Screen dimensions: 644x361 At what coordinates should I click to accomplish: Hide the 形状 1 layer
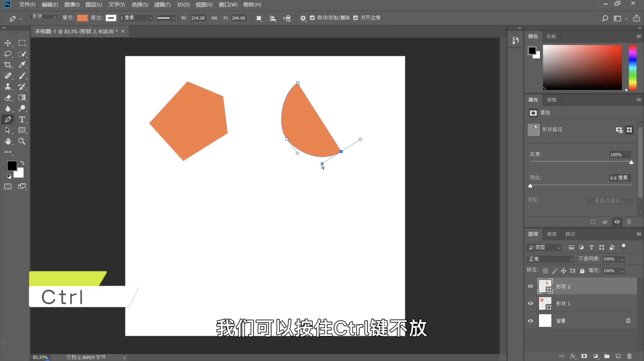coord(530,304)
